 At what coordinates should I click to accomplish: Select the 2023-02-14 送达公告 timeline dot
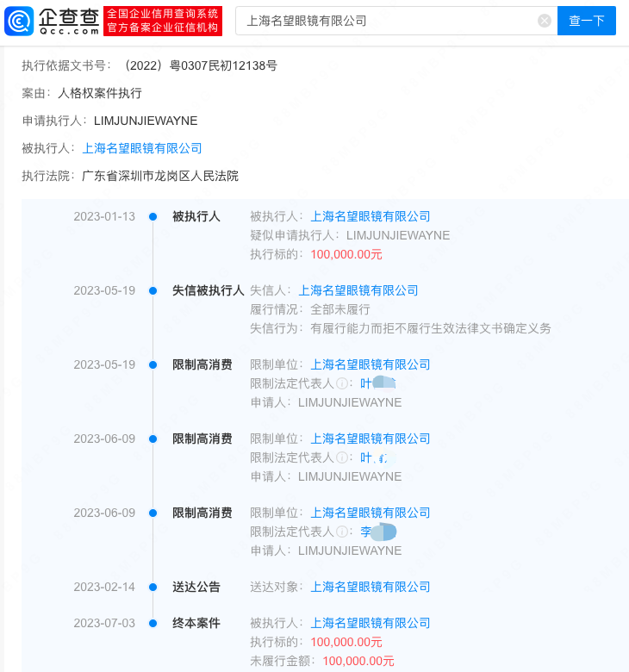153,588
